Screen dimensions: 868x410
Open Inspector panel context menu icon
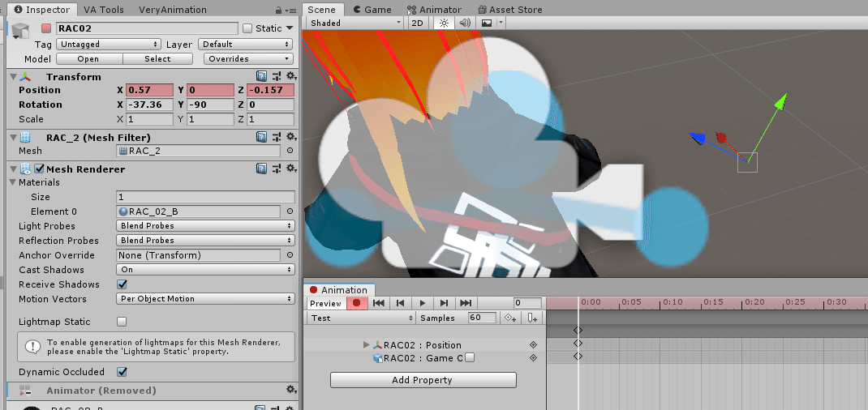click(x=290, y=11)
